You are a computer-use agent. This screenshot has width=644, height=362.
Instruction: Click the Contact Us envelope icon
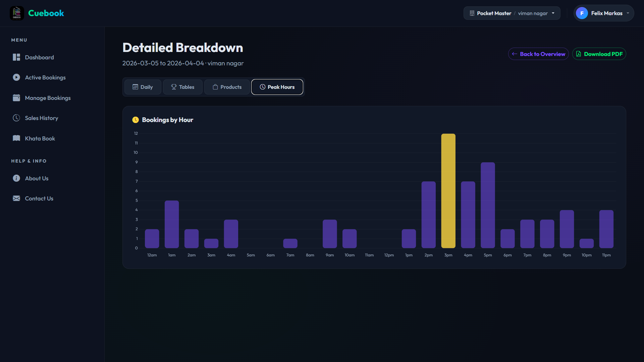click(16, 198)
